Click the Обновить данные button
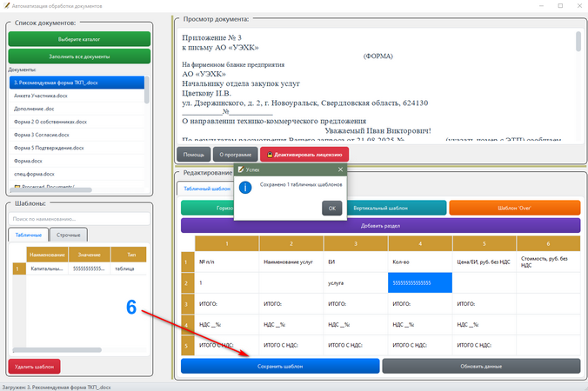Image resolution: width=588 pixels, height=391 pixels. click(481, 367)
